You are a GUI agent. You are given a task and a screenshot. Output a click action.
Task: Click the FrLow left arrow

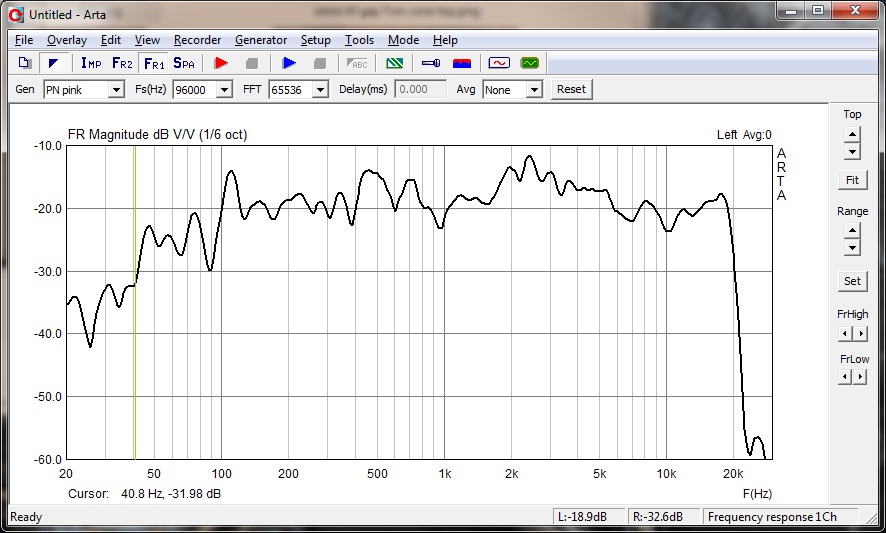pyautogui.click(x=845, y=376)
